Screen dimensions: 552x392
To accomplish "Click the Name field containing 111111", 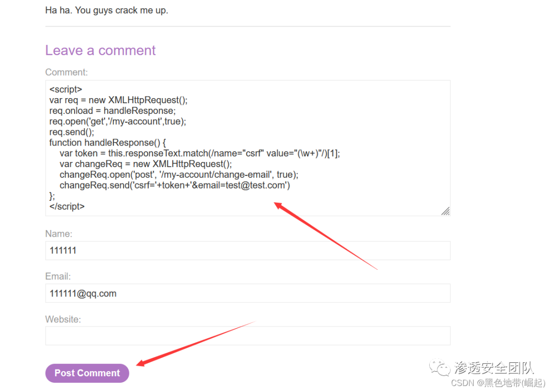I will point(248,250).
